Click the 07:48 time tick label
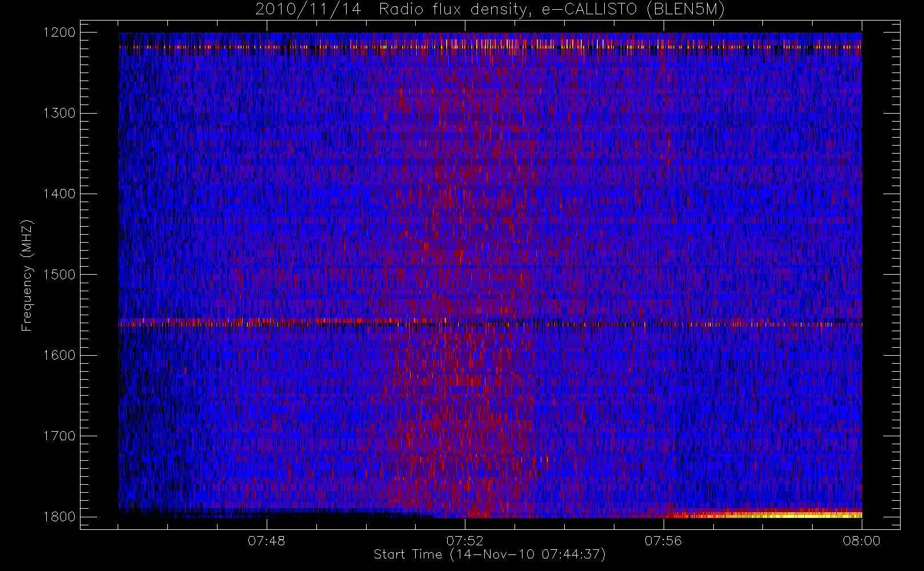This screenshot has width=924, height=571. pyautogui.click(x=267, y=541)
